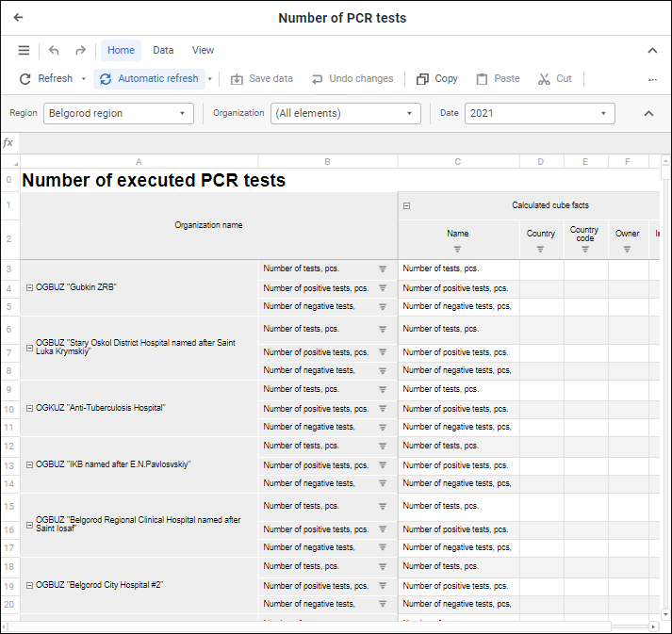The image size is (672, 634).
Task: Click the redo arrow icon
Action: click(80, 51)
